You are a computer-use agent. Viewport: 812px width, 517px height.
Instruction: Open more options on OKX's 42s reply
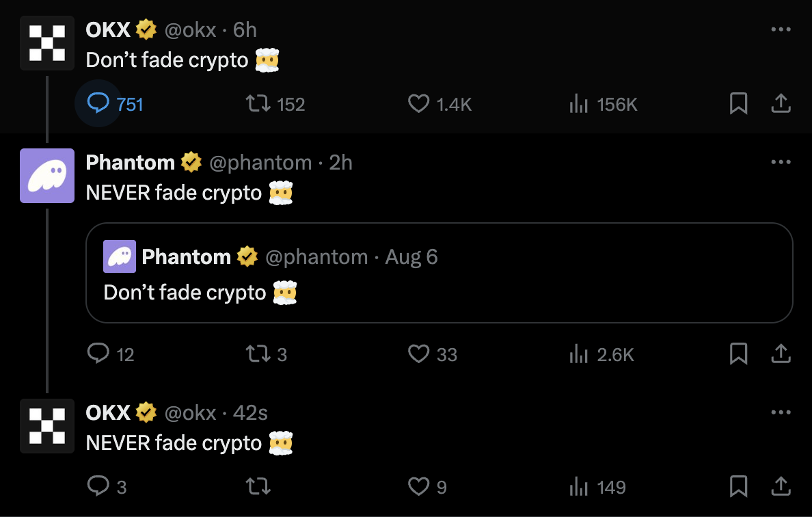click(781, 412)
